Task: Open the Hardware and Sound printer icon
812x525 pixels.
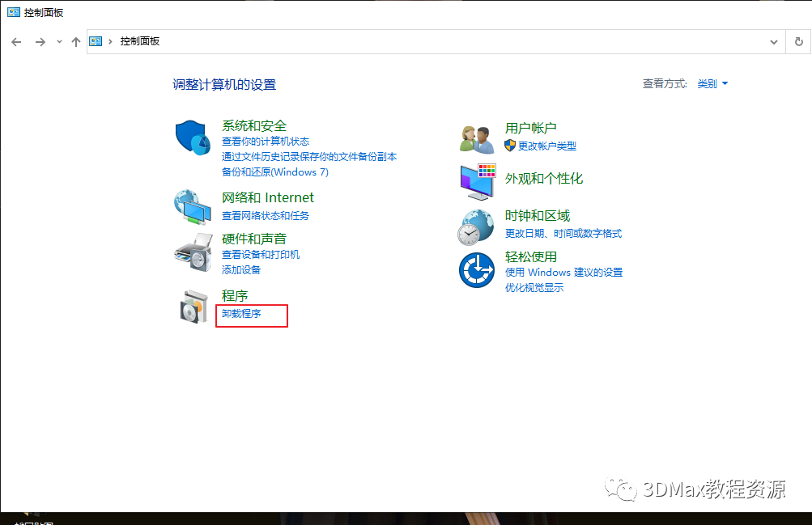Action: click(193, 252)
